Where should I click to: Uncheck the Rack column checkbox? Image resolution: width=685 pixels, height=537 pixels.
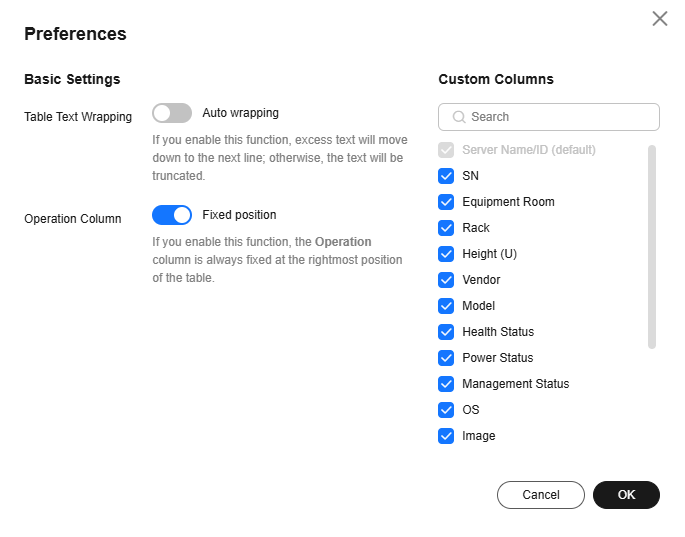click(446, 228)
